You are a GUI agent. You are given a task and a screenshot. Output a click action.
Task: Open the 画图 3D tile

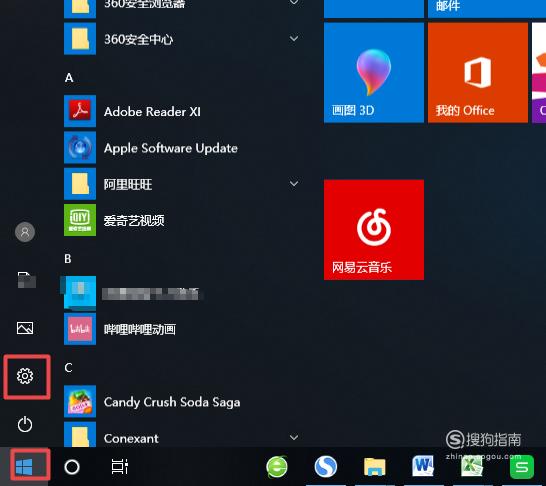pyautogui.click(x=374, y=73)
